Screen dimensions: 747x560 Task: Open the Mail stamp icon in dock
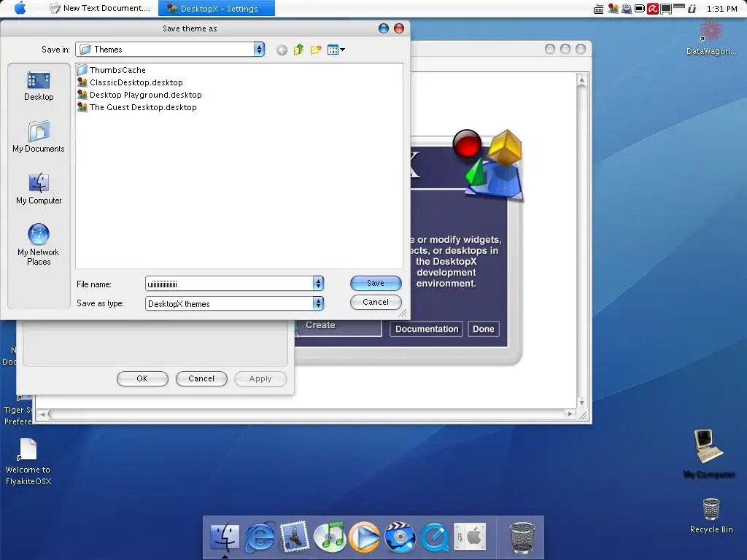pos(295,537)
